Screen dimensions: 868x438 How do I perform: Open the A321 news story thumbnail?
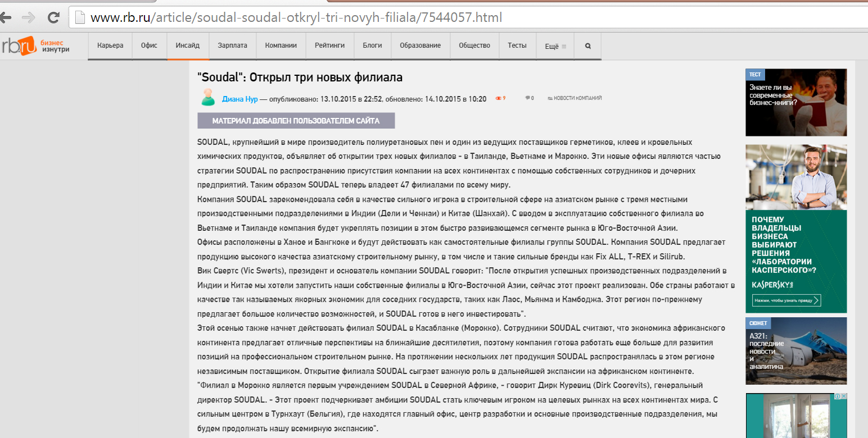click(x=796, y=351)
